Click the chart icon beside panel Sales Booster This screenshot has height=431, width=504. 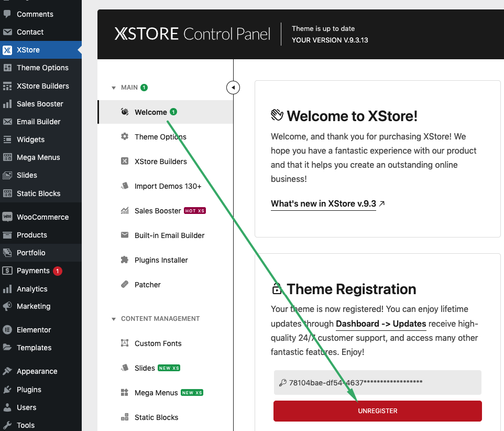coord(125,211)
